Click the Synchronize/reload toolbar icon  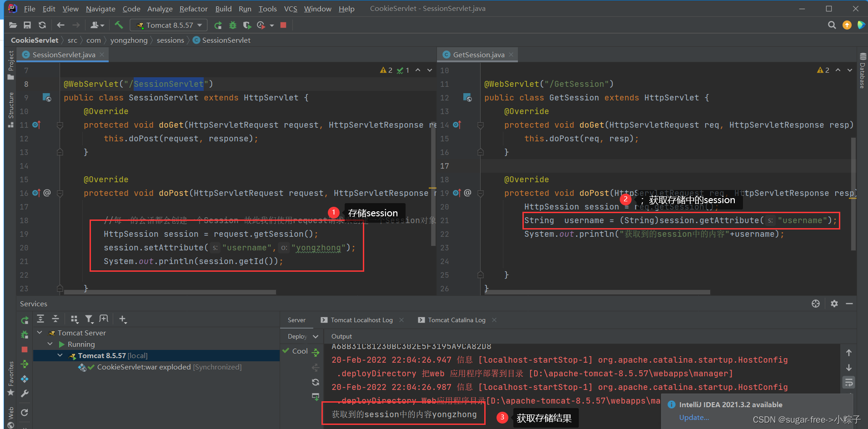(42, 25)
